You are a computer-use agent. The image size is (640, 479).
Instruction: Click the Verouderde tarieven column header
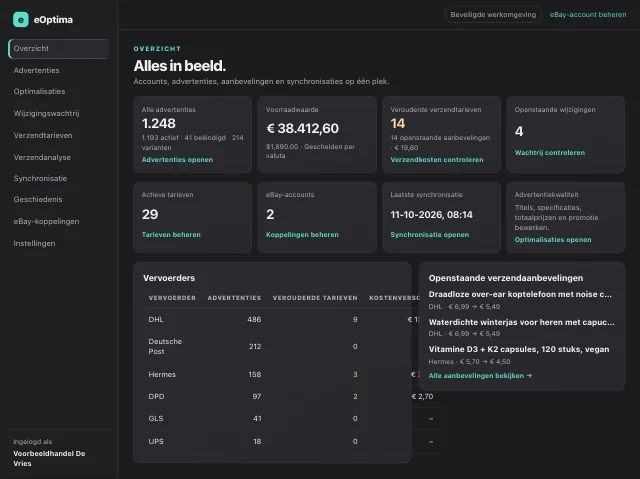(x=315, y=298)
